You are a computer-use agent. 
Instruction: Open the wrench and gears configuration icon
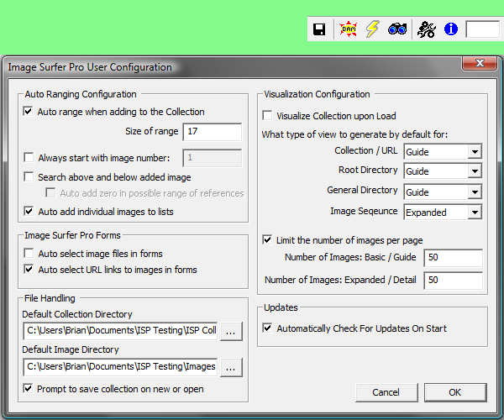click(x=427, y=29)
